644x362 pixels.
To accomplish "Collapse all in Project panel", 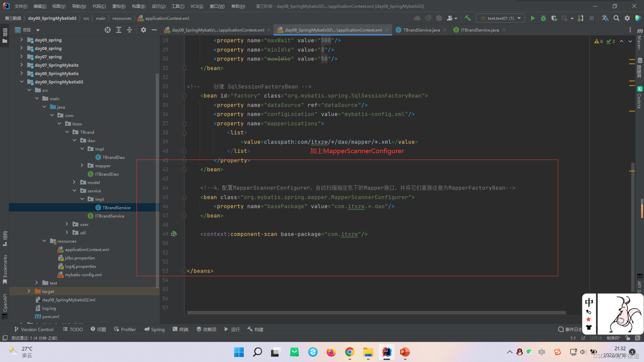I will coord(129,30).
